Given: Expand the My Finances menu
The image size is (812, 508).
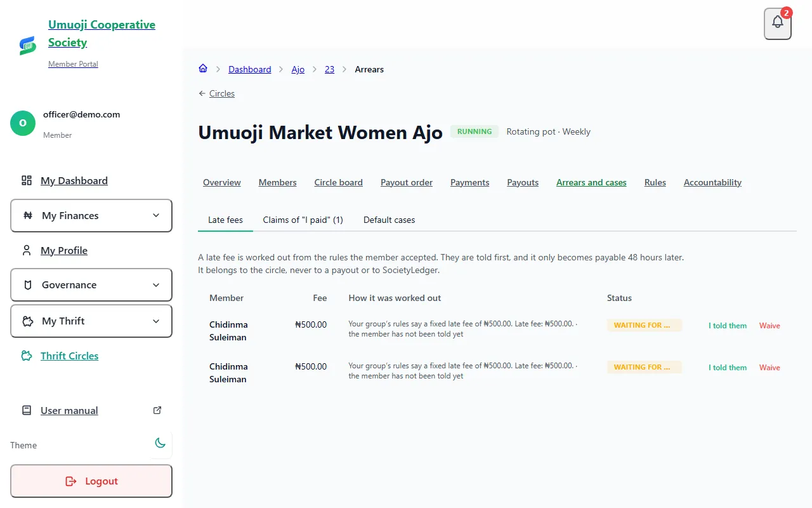Looking at the screenshot, I should click(x=91, y=216).
